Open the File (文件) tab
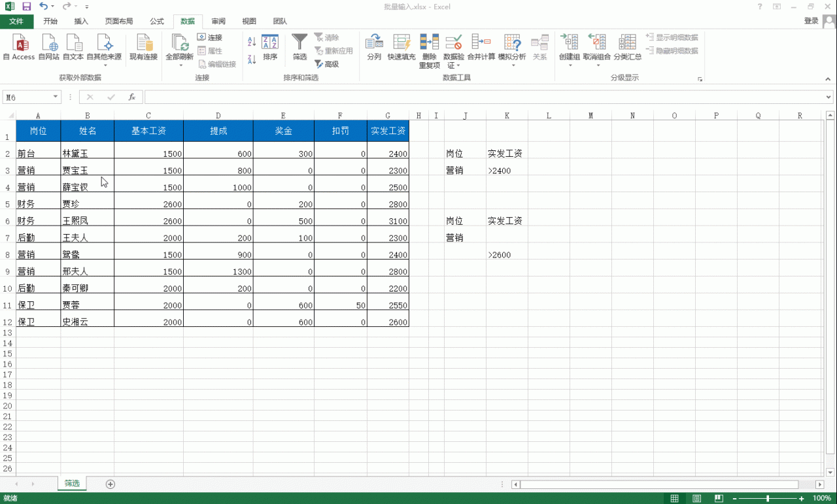Image resolution: width=837 pixels, height=504 pixels. [x=16, y=22]
